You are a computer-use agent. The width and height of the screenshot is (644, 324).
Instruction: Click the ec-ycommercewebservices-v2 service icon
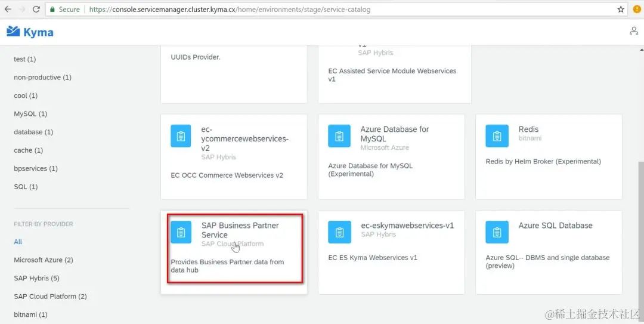click(181, 136)
